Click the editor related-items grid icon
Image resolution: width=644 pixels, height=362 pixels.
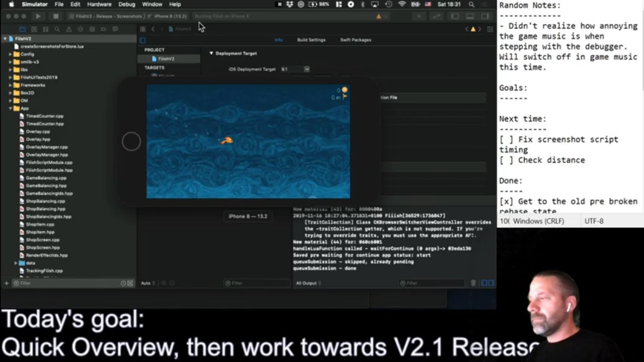(x=143, y=29)
